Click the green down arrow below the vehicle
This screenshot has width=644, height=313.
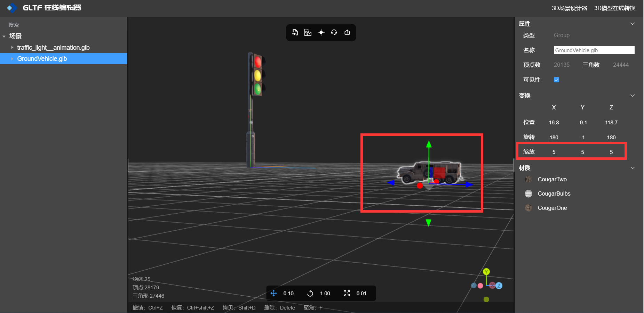(429, 223)
